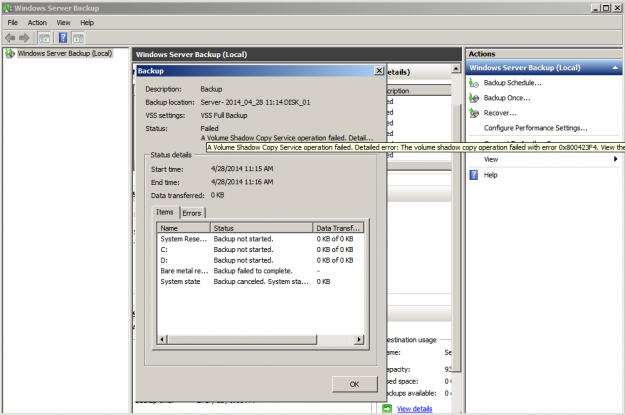Click the blue Help icon in the toolbar
The image size is (625, 415).
click(62, 37)
